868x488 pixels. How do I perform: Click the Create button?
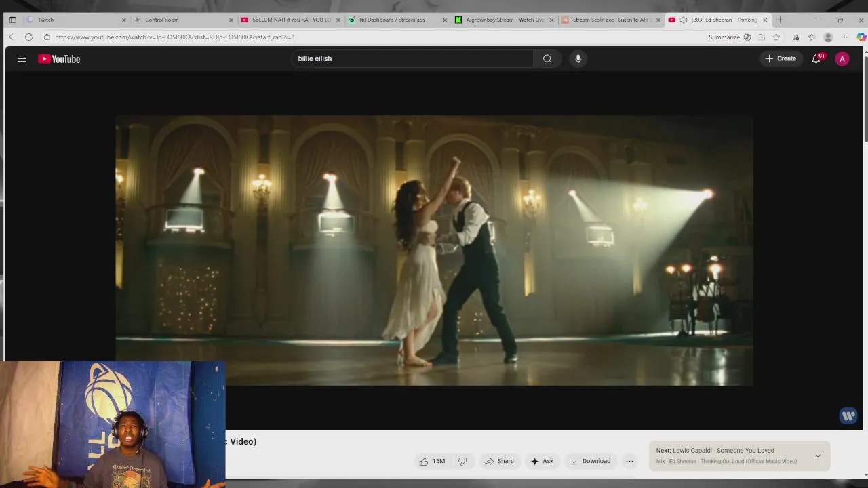781,59
